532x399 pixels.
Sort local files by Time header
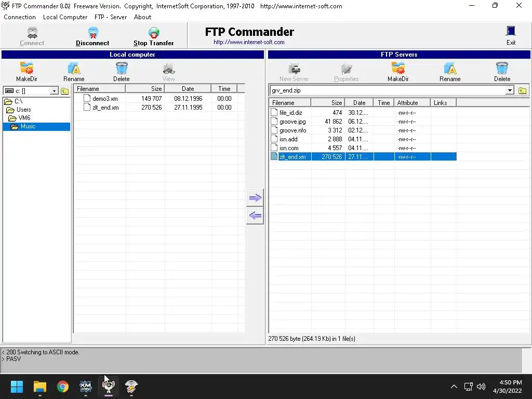pos(224,88)
